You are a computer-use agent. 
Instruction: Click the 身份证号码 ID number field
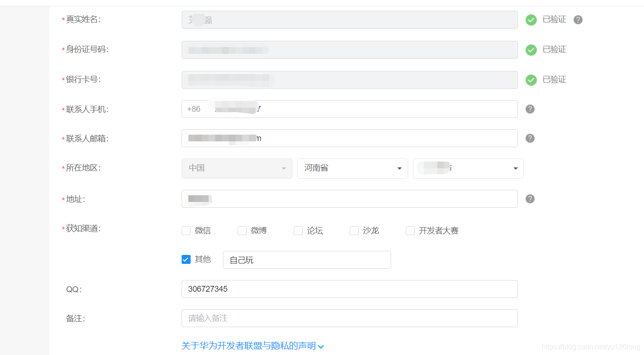pos(350,50)
